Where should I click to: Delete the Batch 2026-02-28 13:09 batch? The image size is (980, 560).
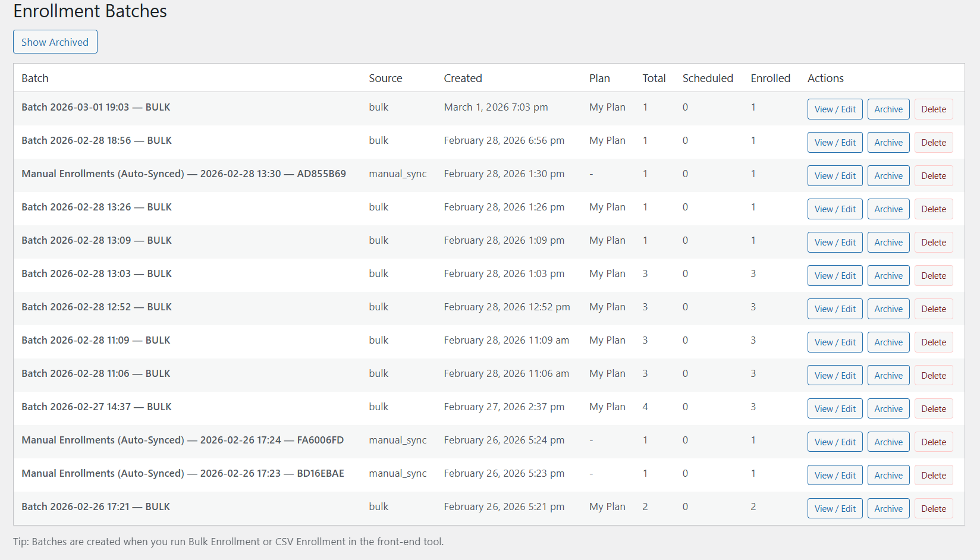click(933, 242)
